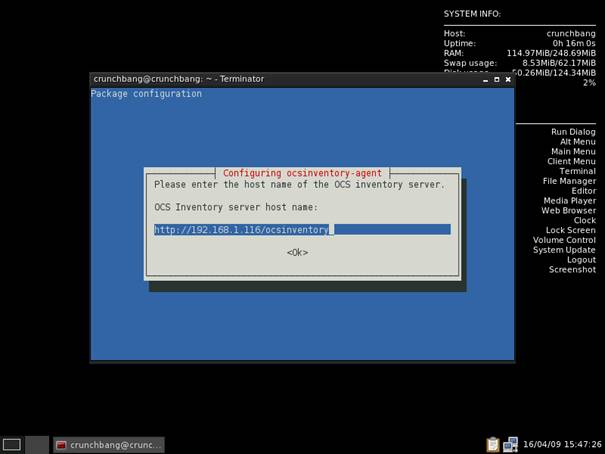Click 'Package configuration' heading text

click(x=146, y=94)
